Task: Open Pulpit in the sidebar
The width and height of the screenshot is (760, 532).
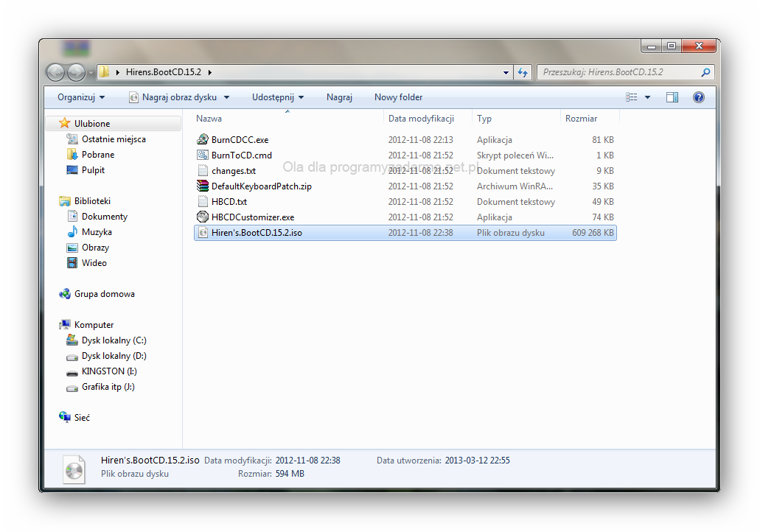Action: tap(93, 170)
